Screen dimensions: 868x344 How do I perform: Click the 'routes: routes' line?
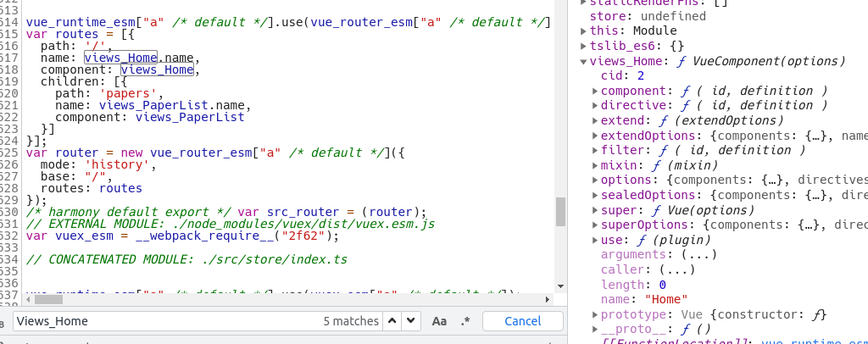(x=92, y=189)
